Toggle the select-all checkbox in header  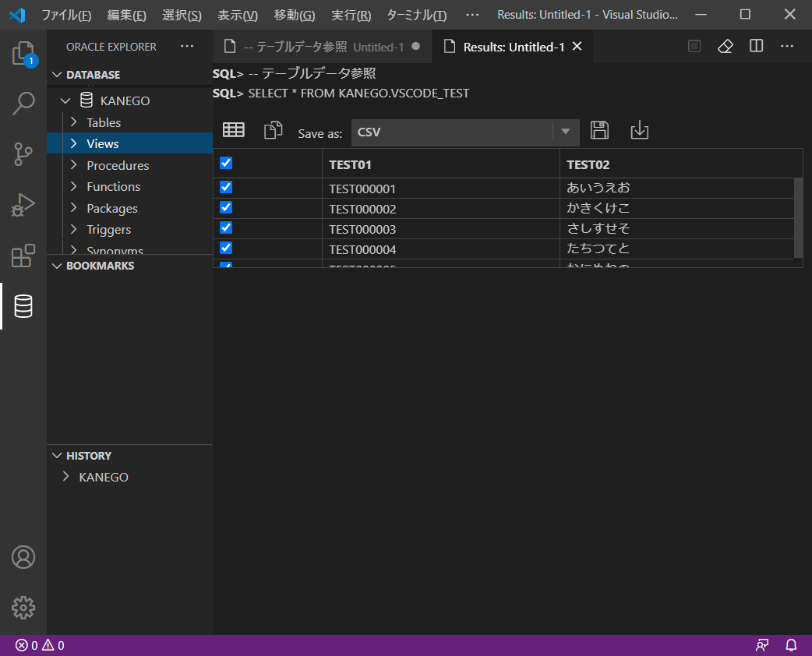point(225,163)
